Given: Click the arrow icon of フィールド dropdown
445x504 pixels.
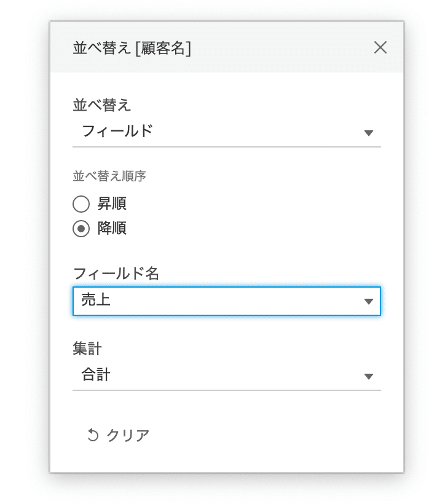Looking at the screenshot, I should (x=368, y=133).
